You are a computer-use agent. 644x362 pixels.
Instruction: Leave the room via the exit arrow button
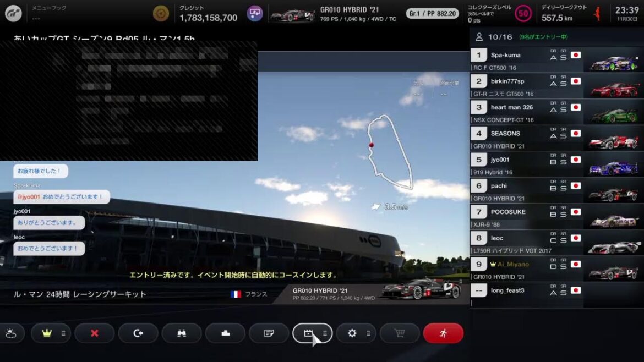pos(138,333)
